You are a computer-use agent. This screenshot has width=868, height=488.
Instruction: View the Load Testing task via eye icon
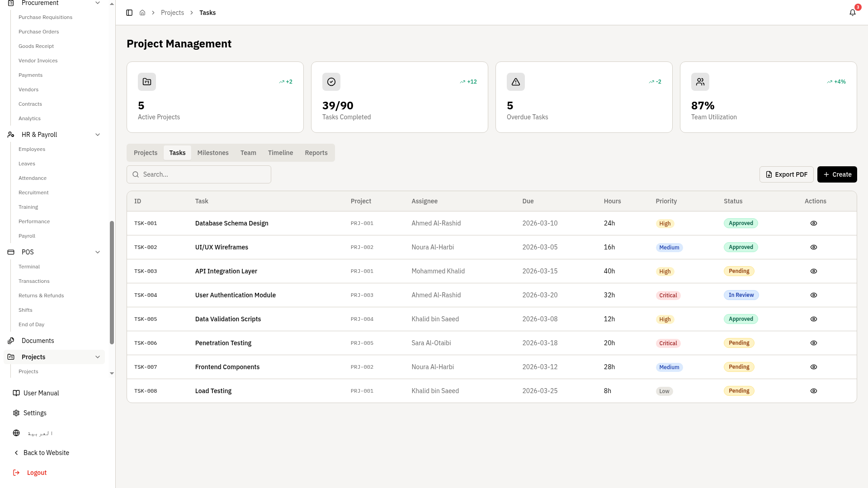click(814, 391)
